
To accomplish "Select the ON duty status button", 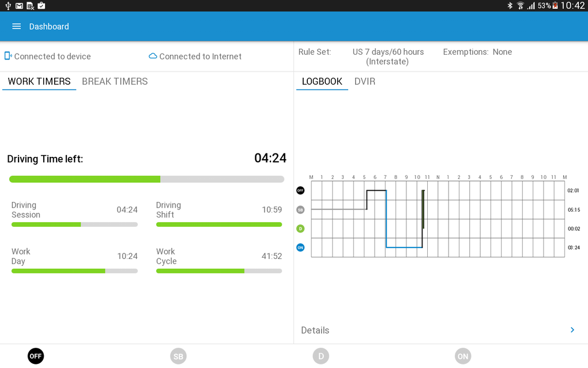I will [x=463, y=356].
